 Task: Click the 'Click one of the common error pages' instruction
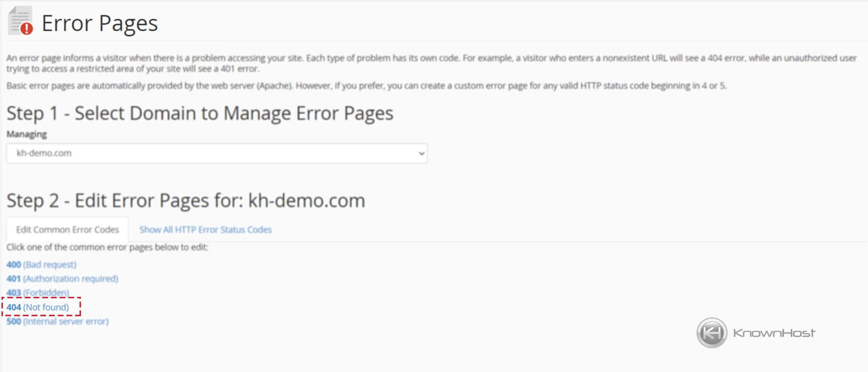tap(107, 248)
